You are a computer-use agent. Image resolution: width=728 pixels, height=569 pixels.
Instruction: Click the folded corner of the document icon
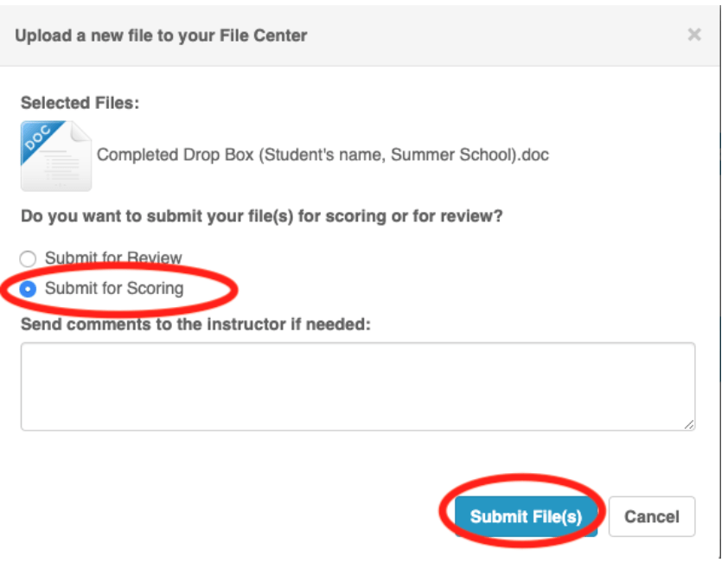tap(80, 131)
